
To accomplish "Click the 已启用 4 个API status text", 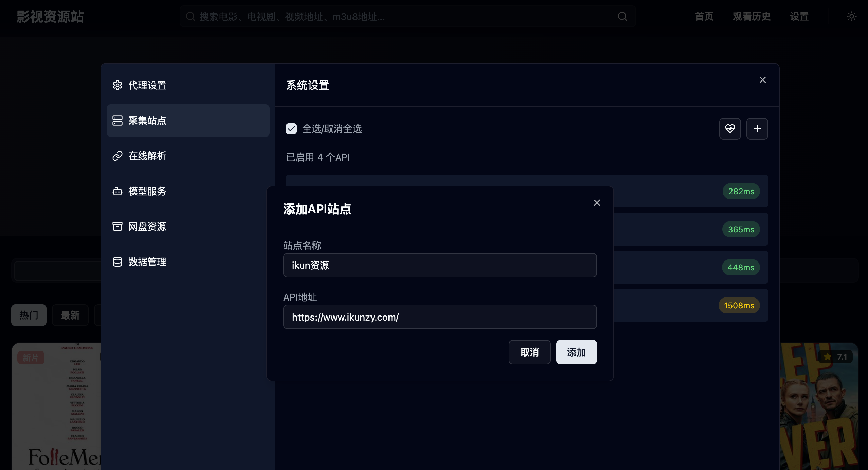I will [x=318, y=157].
